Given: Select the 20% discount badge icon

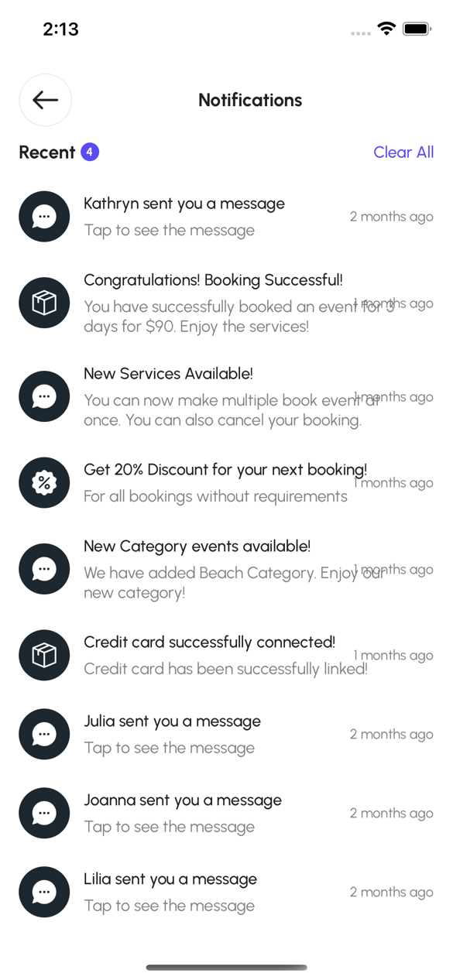Looking at the screenshot, I should click(x=44, y=482).
